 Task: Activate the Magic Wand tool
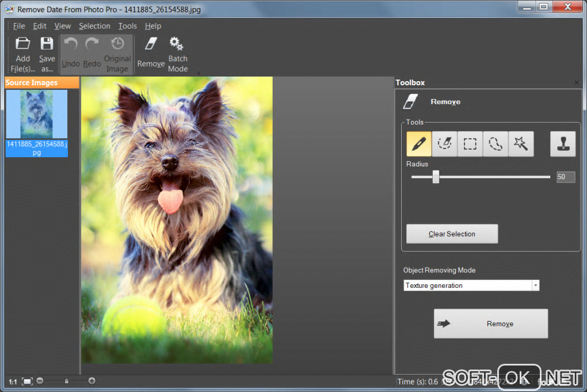[x=521, y=144]
